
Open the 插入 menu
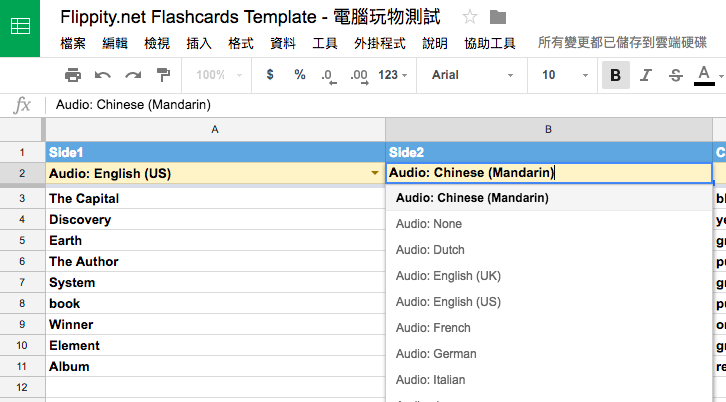pyautogui.click(x=199, y=43)
